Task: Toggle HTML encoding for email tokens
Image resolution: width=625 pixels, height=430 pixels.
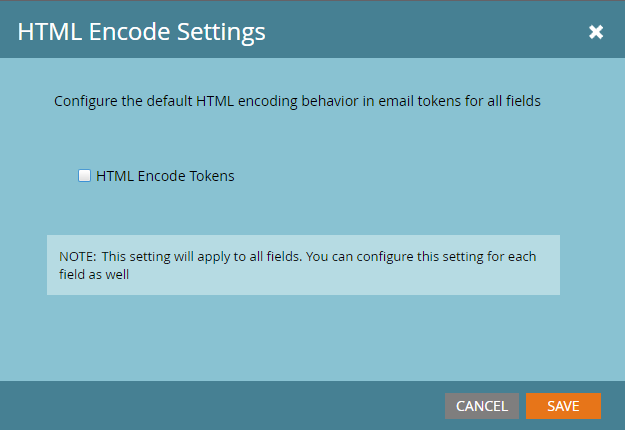Action: click(x=85, y=176)
